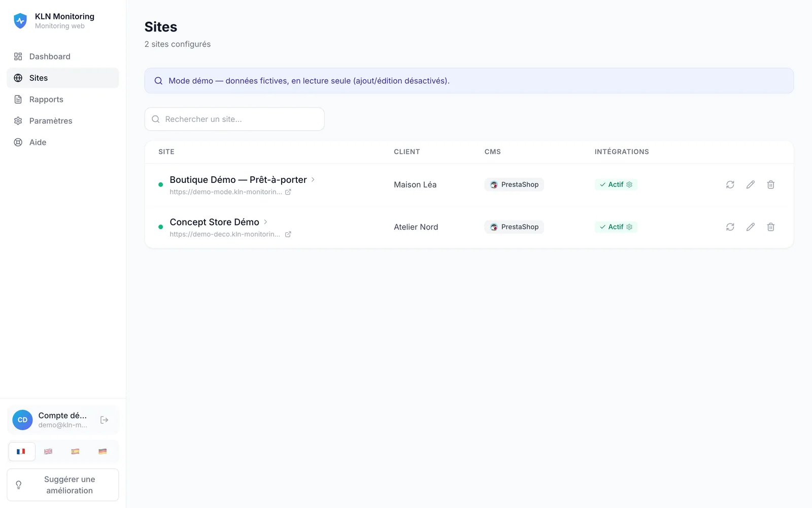Switch language to German flag

click(x=103, y=452)
